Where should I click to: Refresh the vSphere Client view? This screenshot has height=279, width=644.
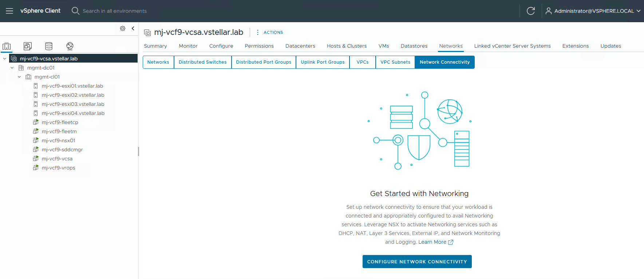tap(531, 11)
